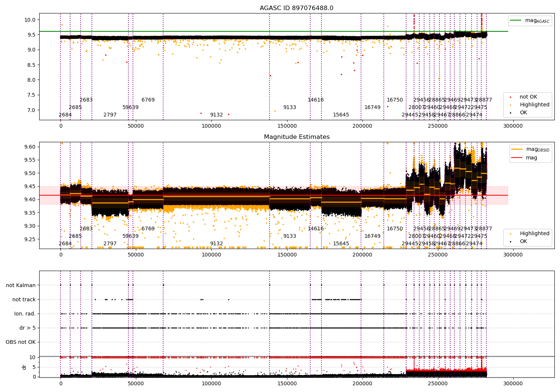The width and height of the screenshot is (560, 392).
Task: Select obsid label 9133 in the AGASC ID plot
Action: pyautogui.click(x=289, y=108)
